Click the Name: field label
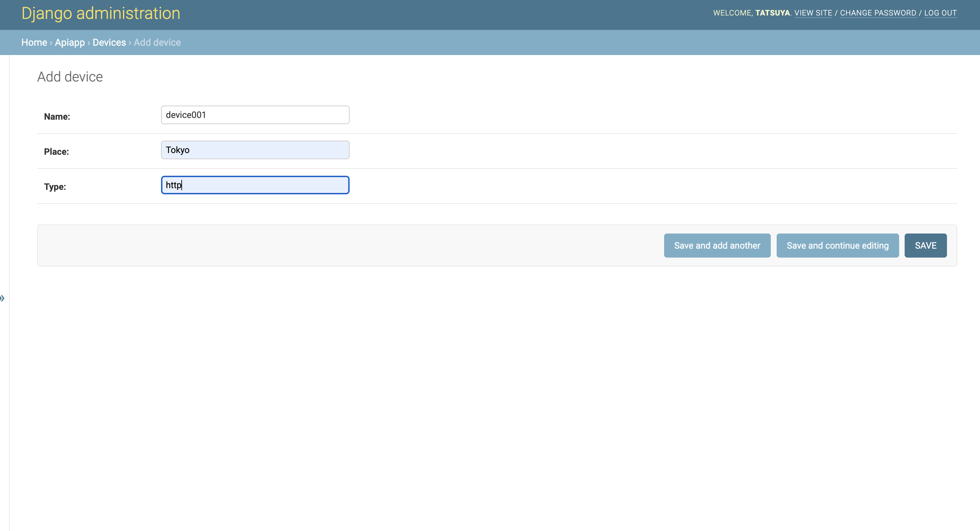 57,117
